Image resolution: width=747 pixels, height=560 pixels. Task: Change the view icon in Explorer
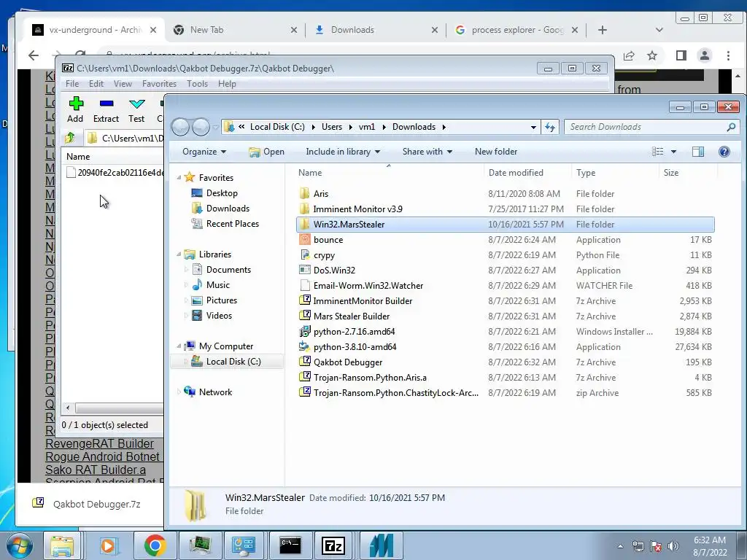click(657, 152)
